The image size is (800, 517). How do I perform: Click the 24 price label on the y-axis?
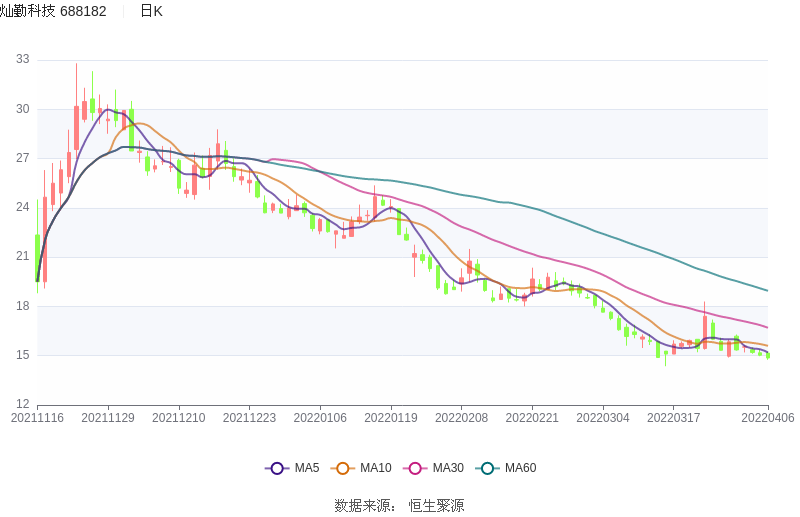point(23,208)
